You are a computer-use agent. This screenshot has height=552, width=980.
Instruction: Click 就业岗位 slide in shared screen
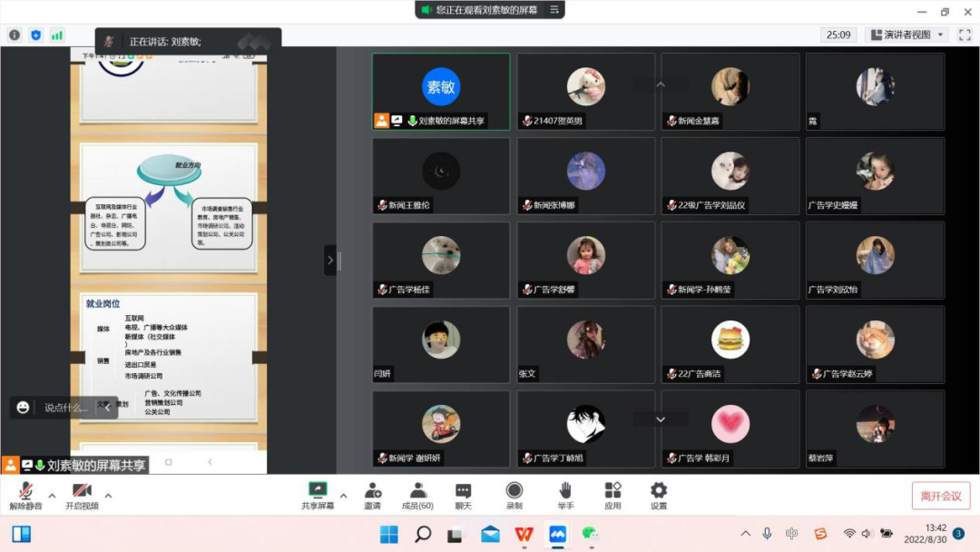coord(169,357)
